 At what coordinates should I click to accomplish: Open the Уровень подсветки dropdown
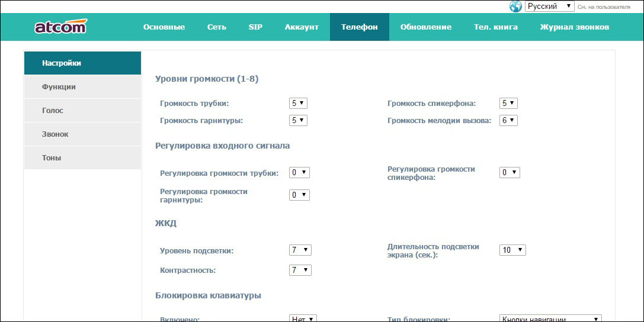(x=300, y=250)
